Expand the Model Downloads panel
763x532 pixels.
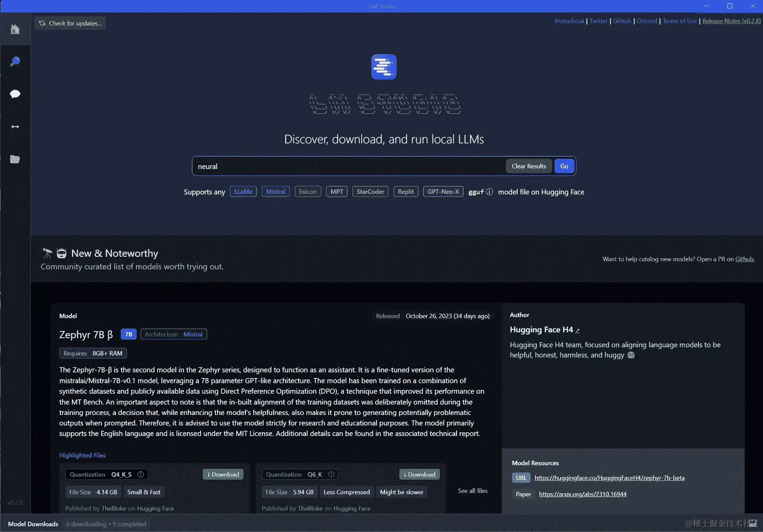[33, 524]
